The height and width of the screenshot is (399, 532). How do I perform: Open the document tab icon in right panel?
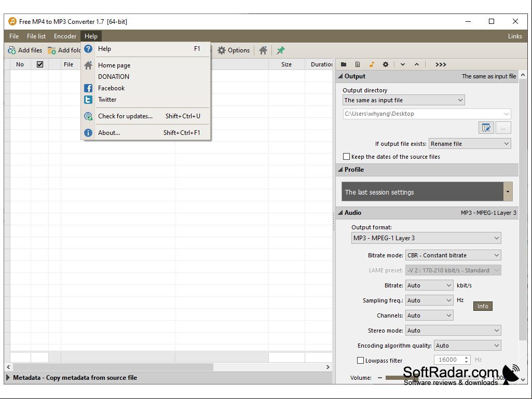point(358,64)
